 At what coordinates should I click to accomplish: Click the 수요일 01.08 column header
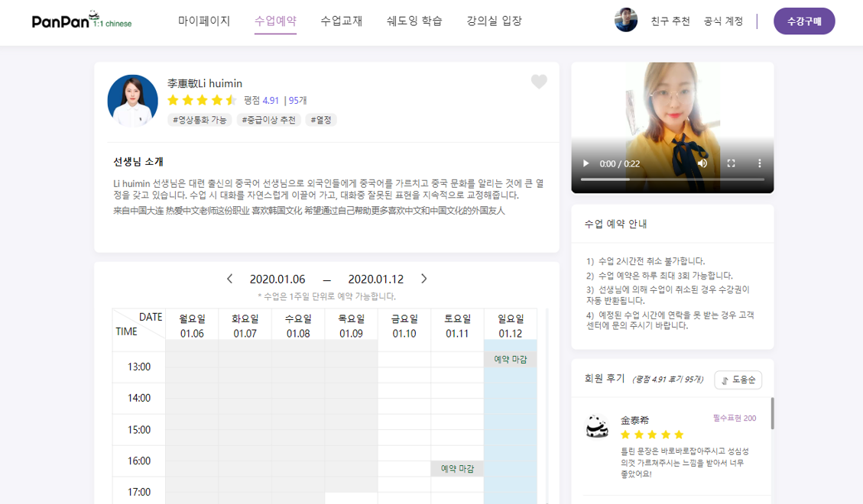point(298,325)
